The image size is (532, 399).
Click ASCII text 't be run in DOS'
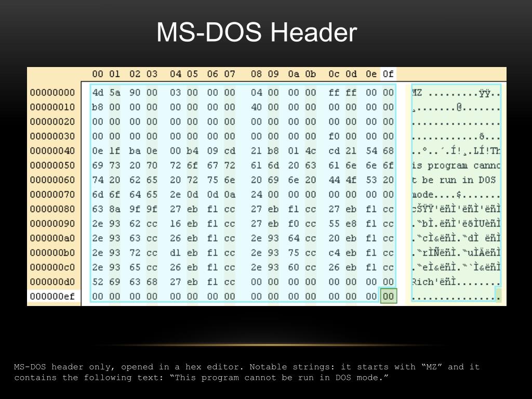point(454,180)
